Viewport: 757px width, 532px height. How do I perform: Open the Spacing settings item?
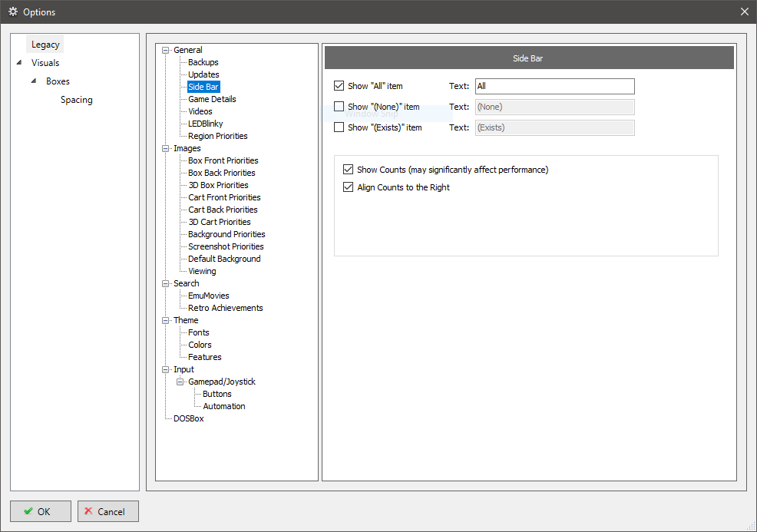point(77,100)
